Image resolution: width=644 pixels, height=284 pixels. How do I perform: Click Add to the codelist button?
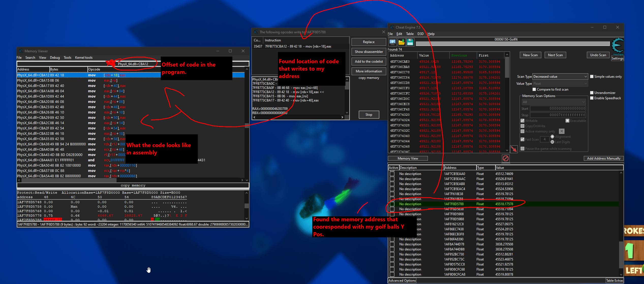369,61
